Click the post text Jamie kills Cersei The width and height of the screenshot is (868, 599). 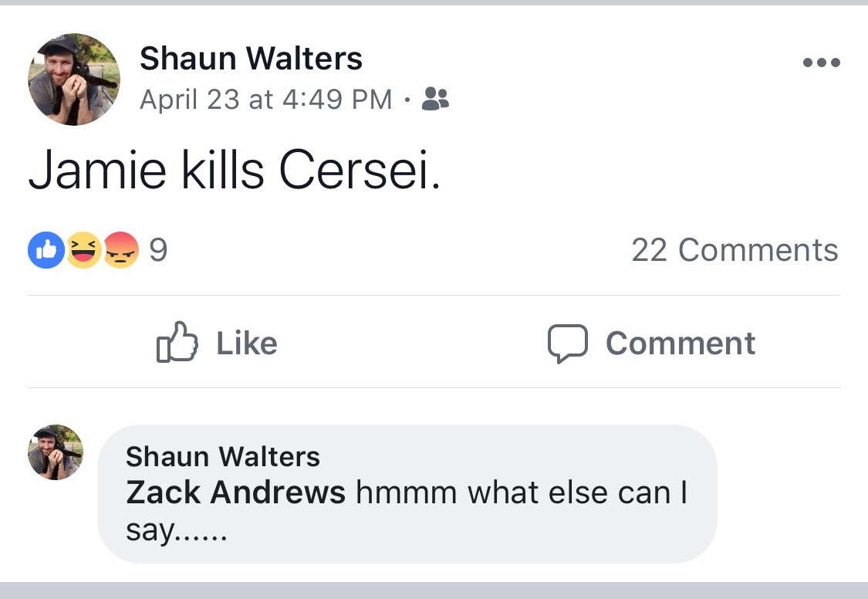pyautogui.click(x=235, y=171)
